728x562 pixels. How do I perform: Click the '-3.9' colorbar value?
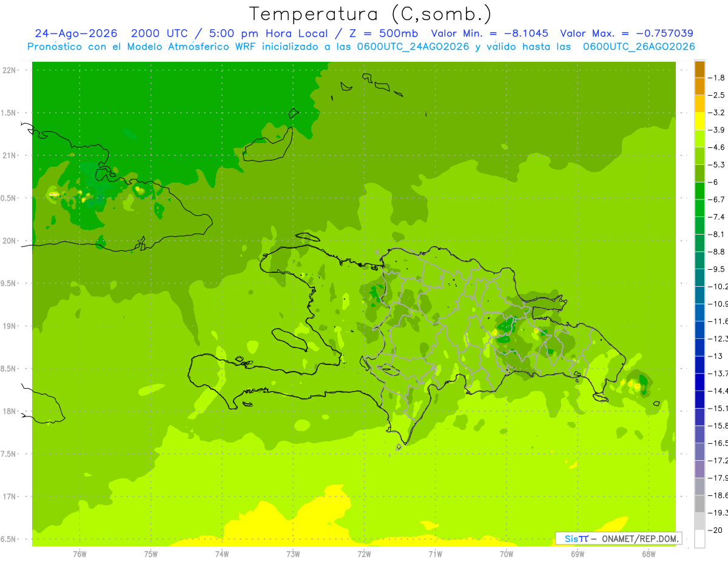716,130
